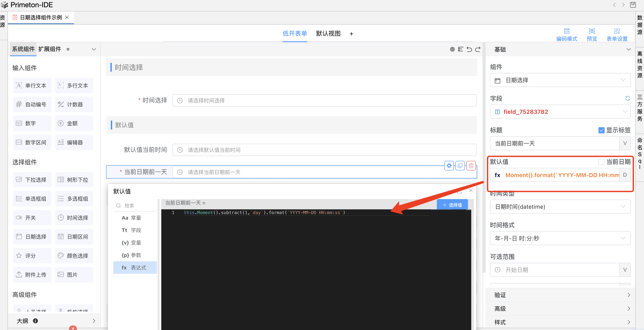Switch to the 默认视图 tab

[x=328, y=33]
